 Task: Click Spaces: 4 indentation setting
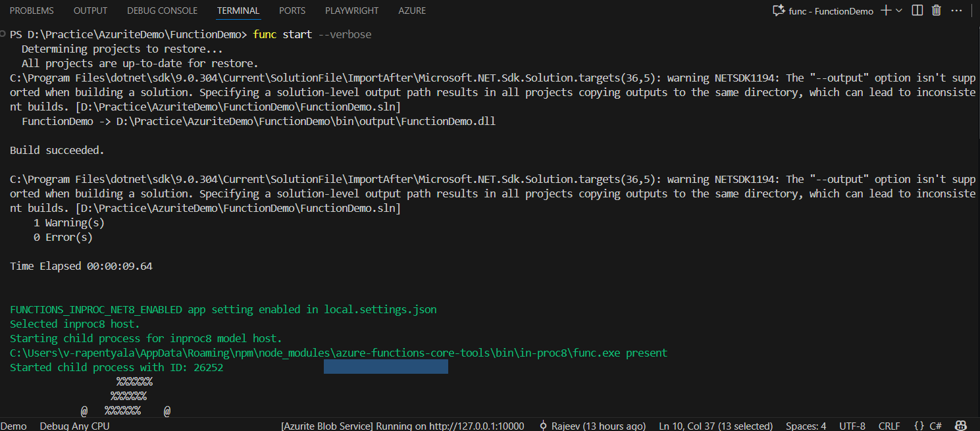[x=806, y=426]
